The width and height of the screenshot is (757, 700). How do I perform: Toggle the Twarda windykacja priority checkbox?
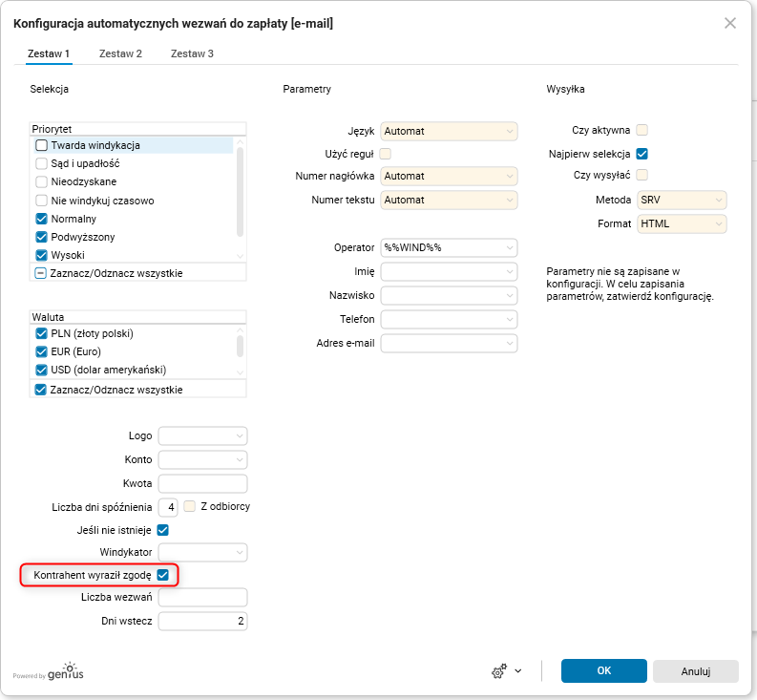tap(42, 145)
